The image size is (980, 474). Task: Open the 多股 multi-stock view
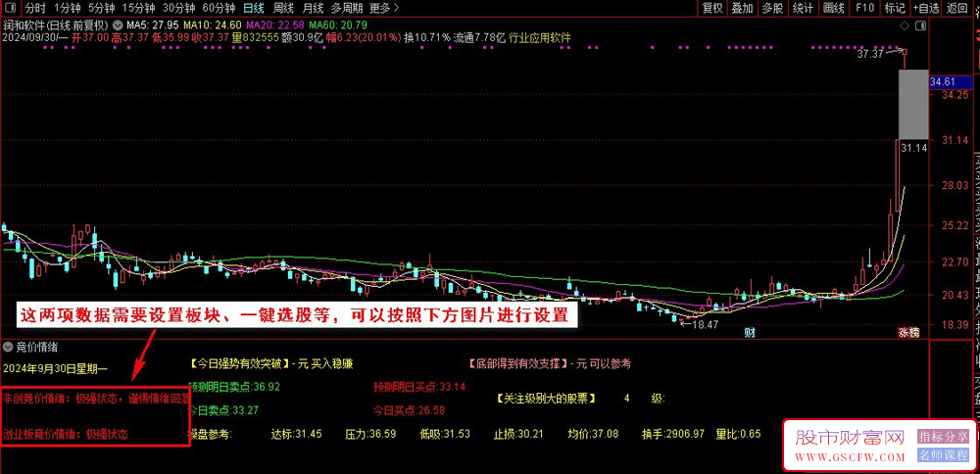[772, 8]
